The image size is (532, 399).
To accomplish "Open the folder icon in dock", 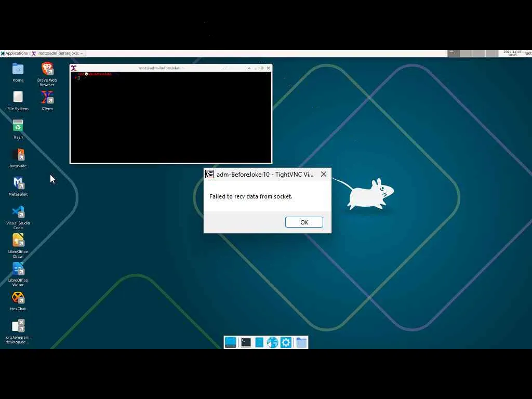I will pos(301,342).
